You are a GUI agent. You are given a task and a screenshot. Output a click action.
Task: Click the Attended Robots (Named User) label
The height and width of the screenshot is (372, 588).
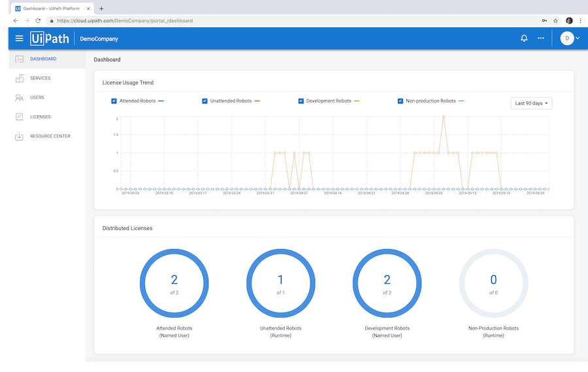click(174, 332)
